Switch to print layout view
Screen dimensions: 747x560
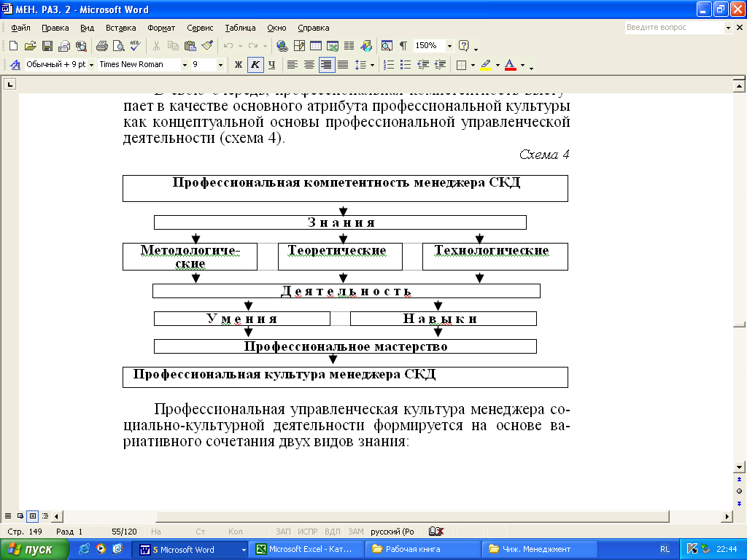coord(32,516)
